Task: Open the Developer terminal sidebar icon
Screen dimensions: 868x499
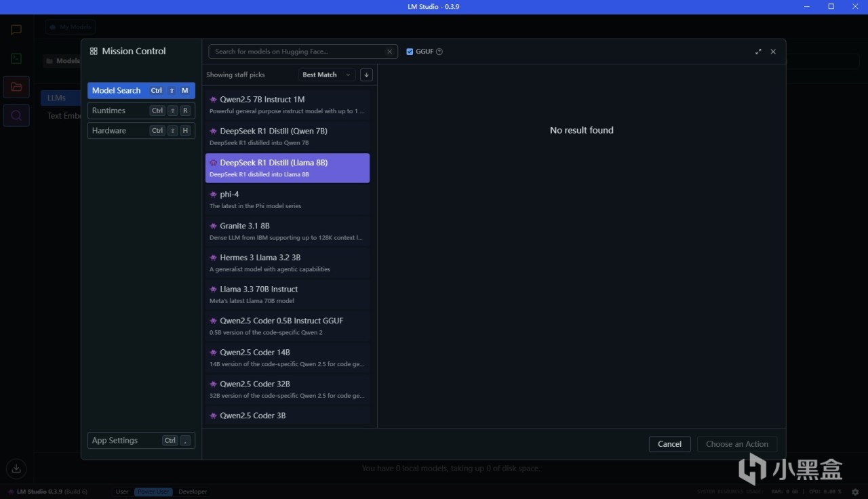Action: 16,58
